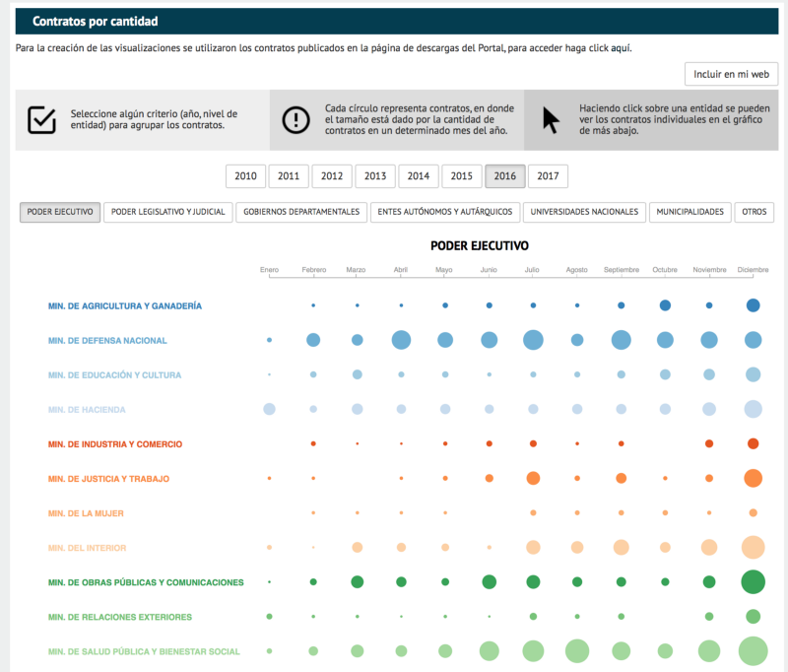Click the exclamation circle info icon
Screen dimensions: 788x672
295,119
